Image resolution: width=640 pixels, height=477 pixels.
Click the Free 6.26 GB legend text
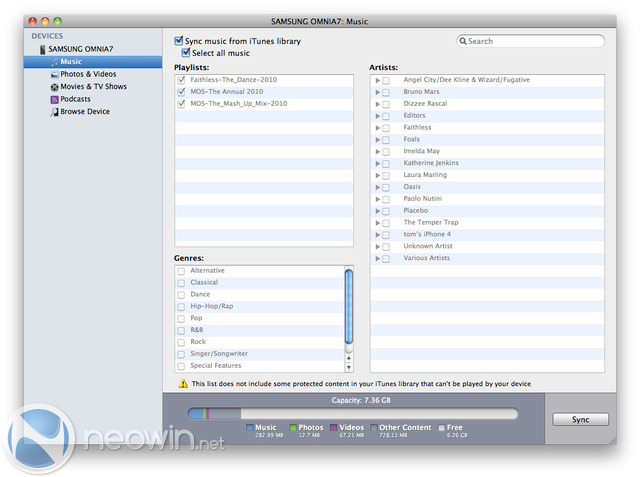tap(457, 431)
